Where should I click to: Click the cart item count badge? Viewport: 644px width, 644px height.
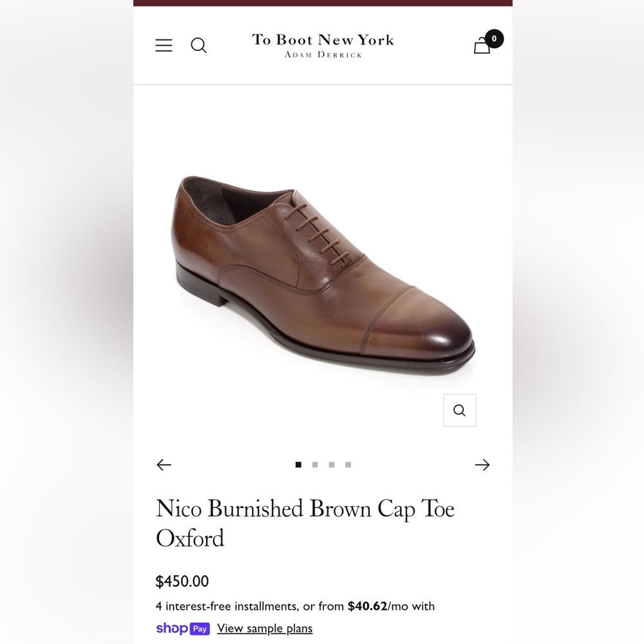[x=494, y=39]
